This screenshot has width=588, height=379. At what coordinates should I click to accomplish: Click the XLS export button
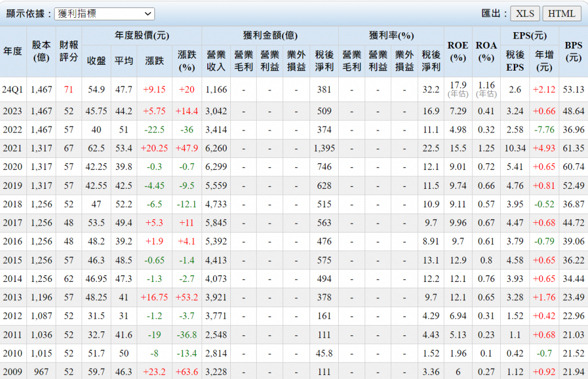tap(525, 14)
